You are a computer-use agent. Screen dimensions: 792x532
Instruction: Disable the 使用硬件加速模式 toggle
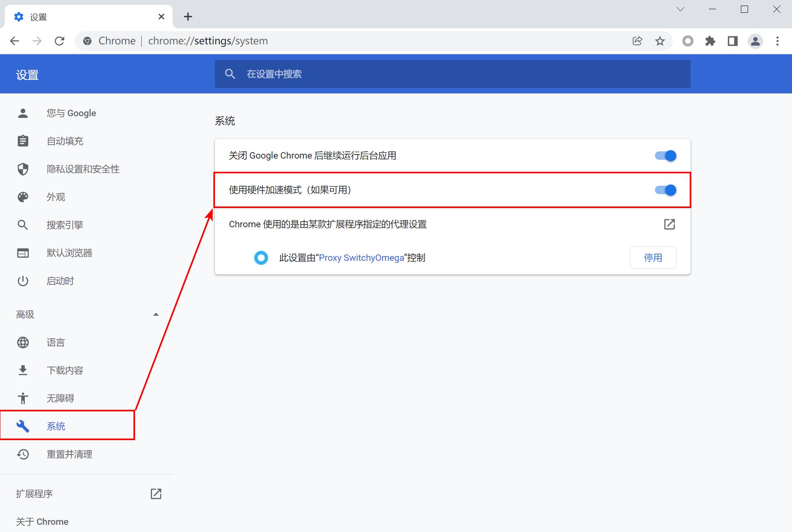[665, 190]
